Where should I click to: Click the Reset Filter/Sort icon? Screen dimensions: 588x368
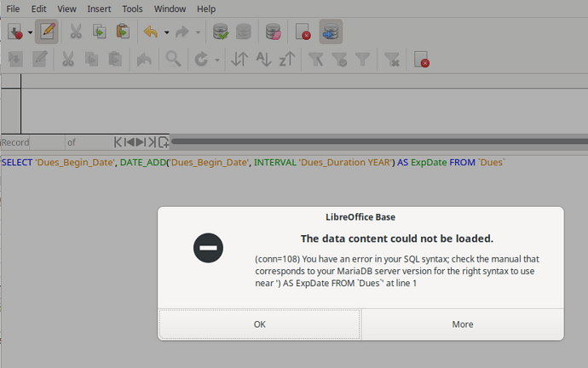(x=392, y=60)
